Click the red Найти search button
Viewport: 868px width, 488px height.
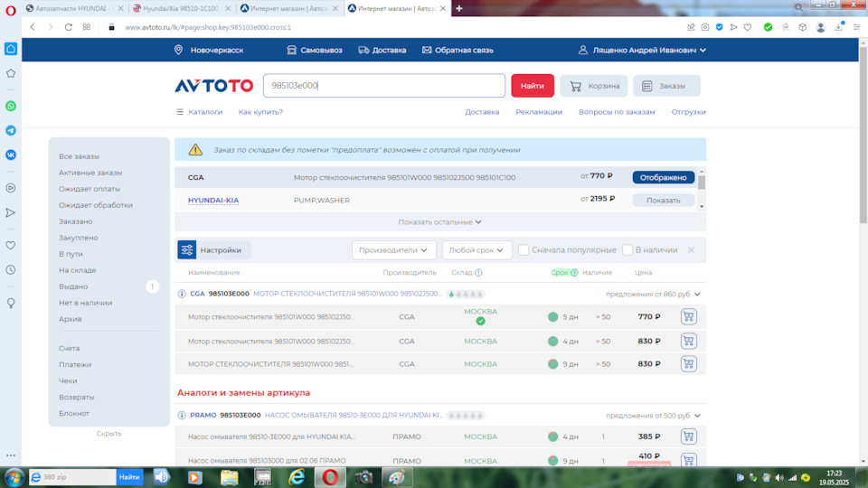(533, 86)
